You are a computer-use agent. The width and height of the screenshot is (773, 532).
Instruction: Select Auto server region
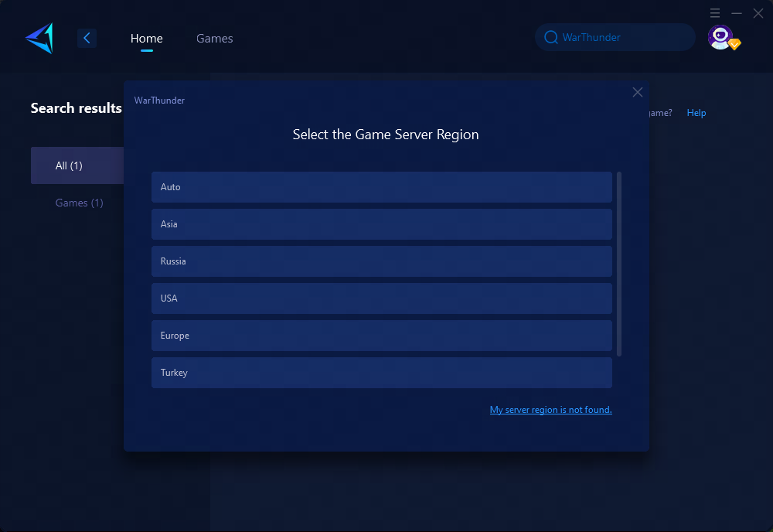(x=381, y=187)
